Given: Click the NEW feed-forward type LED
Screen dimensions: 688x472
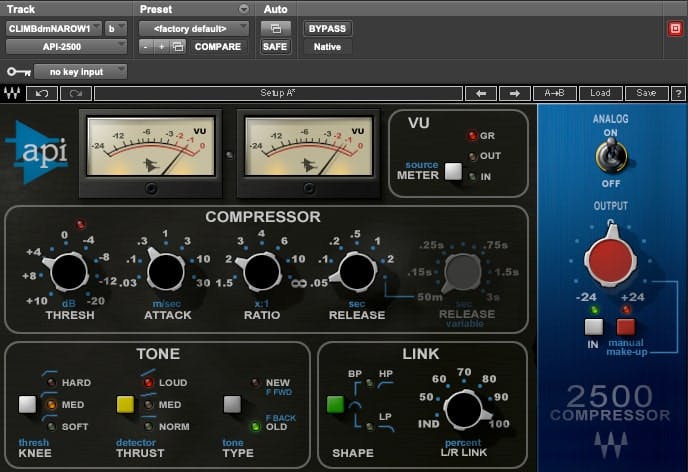Looking at the screenshot, I should pos(255,383).
